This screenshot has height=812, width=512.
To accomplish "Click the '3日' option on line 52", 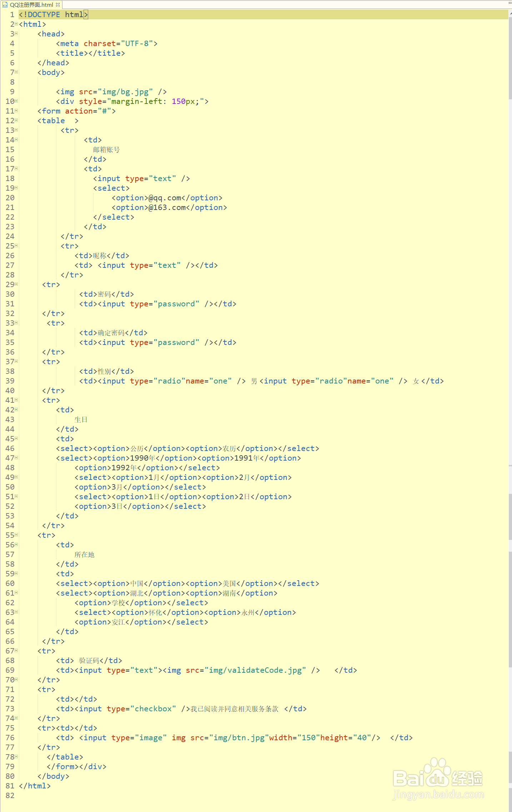I will (x=140, y=506).
